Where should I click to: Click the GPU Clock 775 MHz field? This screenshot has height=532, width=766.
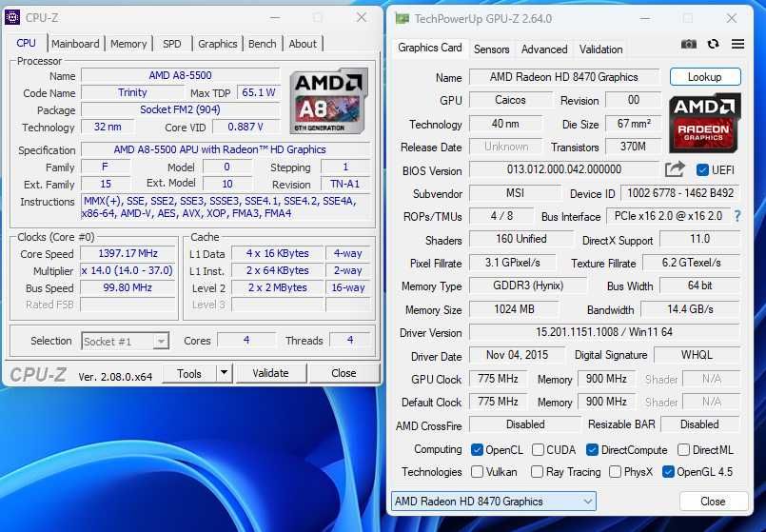tap(499, 379)
